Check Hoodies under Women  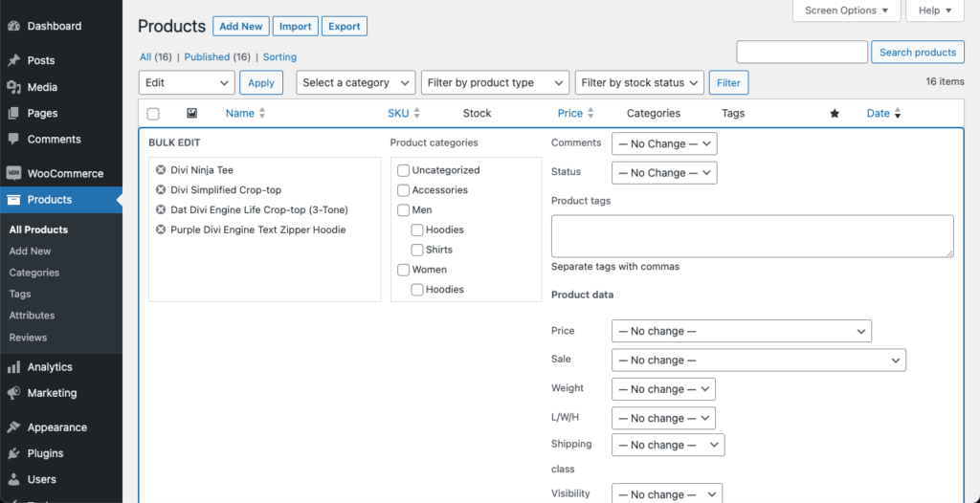[417, 290]
